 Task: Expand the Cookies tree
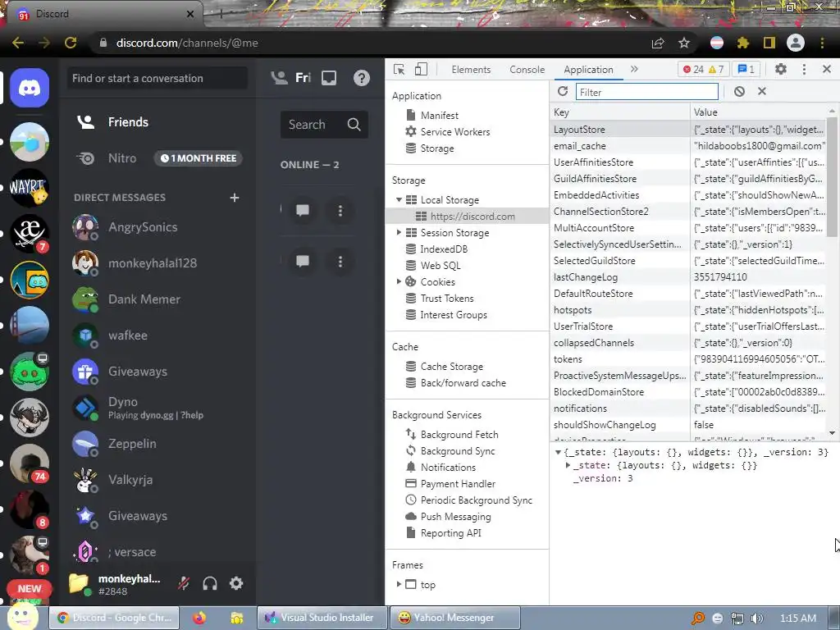click(x=399, y=282)
